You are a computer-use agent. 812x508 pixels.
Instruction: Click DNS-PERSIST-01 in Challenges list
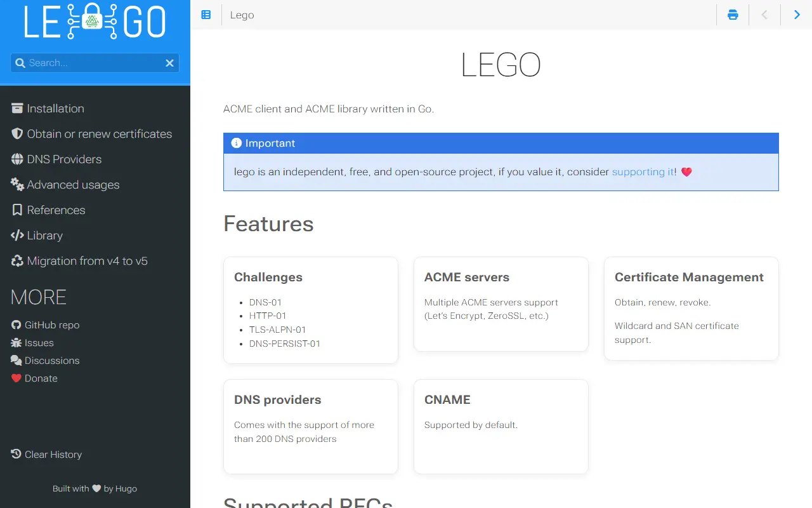click(x=285, y=344)
